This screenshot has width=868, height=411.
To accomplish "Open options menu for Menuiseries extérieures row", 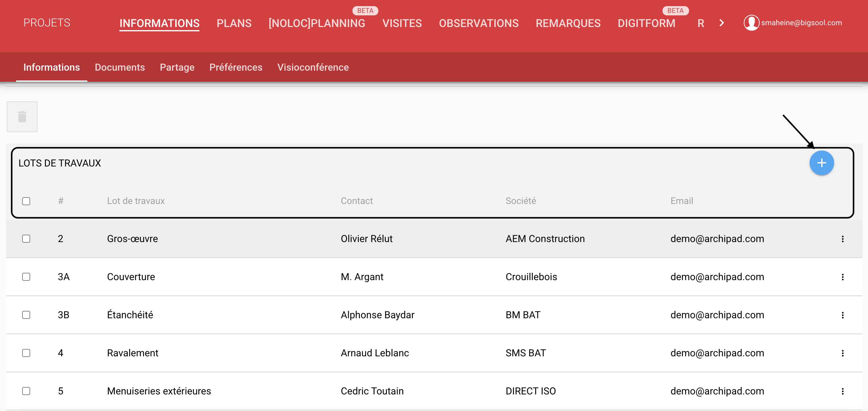I will click(x=842, y=391).
